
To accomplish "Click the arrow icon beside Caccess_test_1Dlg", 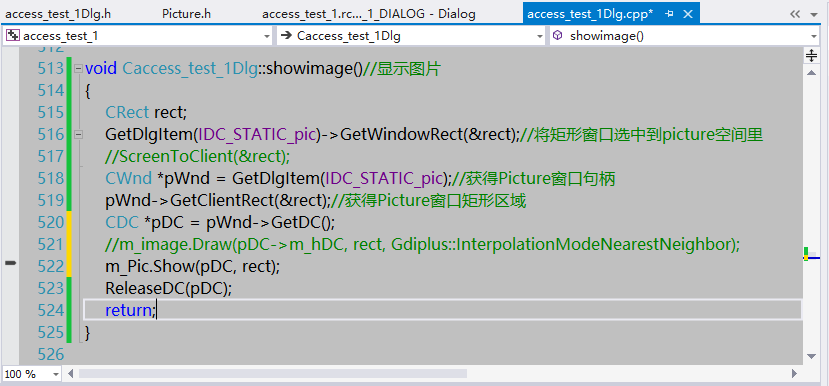I will [x=286, y=36].
